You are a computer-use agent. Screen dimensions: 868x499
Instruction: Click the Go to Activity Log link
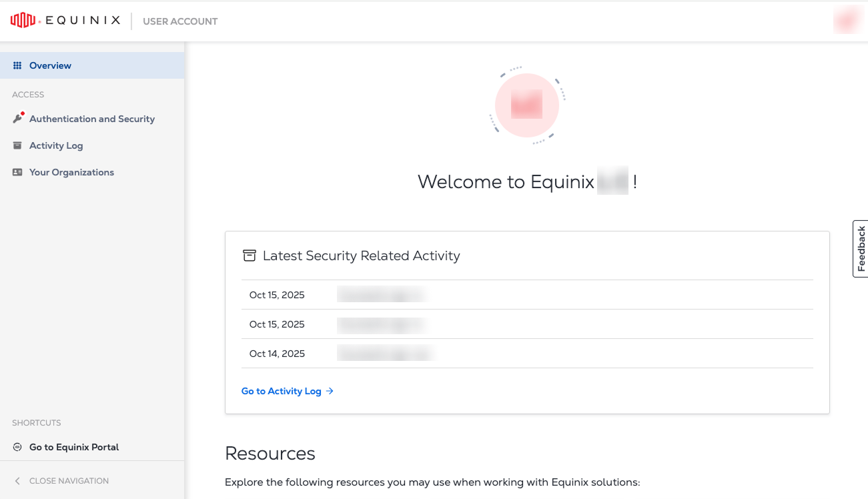tap(281, 391)
